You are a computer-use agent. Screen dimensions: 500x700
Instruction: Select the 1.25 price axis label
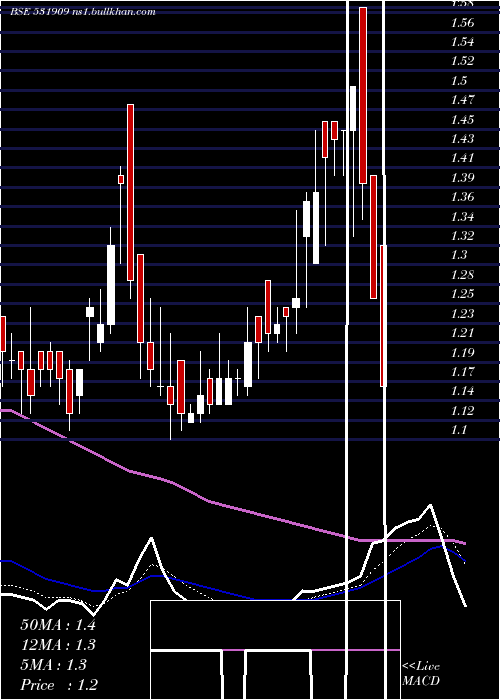pyautogui.click(x=462, y=294)
